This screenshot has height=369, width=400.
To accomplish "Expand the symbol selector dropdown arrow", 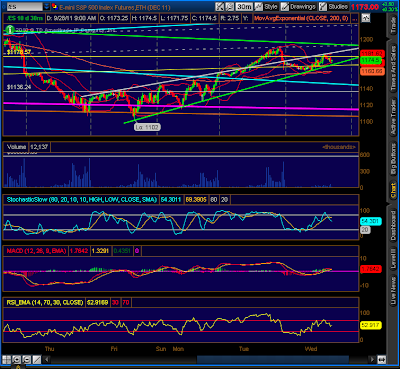I will pyautogui.click(x=47, y=6).
